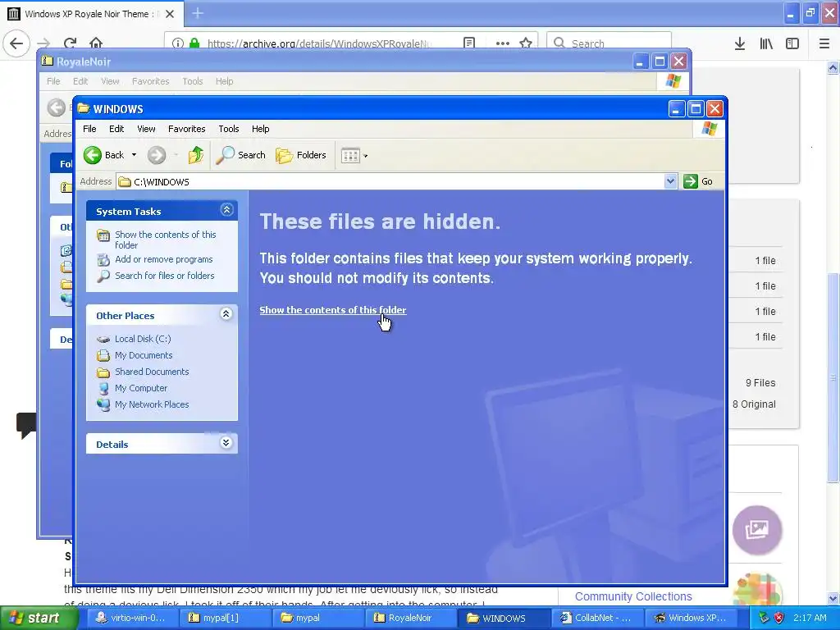
Task: Click the My Network Places globe icon
Action: (x=103, y=404)
